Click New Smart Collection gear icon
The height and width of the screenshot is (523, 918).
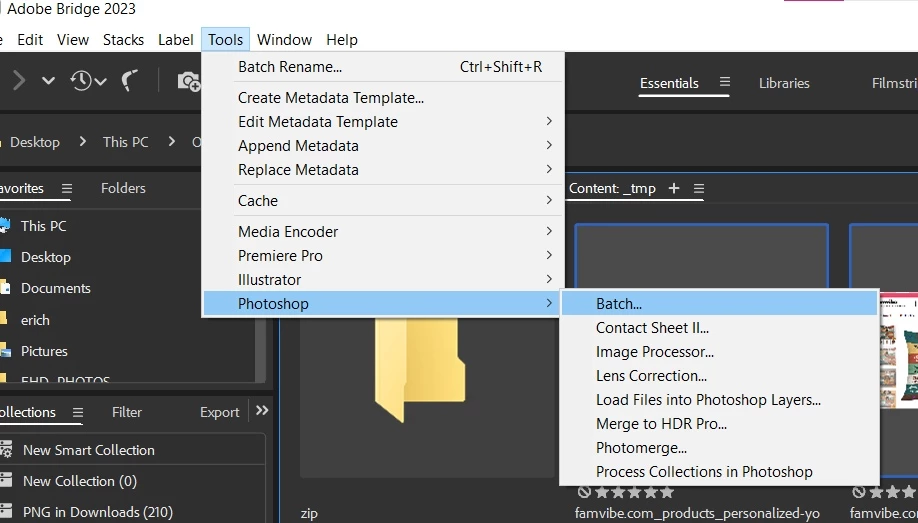pos(6,450)
